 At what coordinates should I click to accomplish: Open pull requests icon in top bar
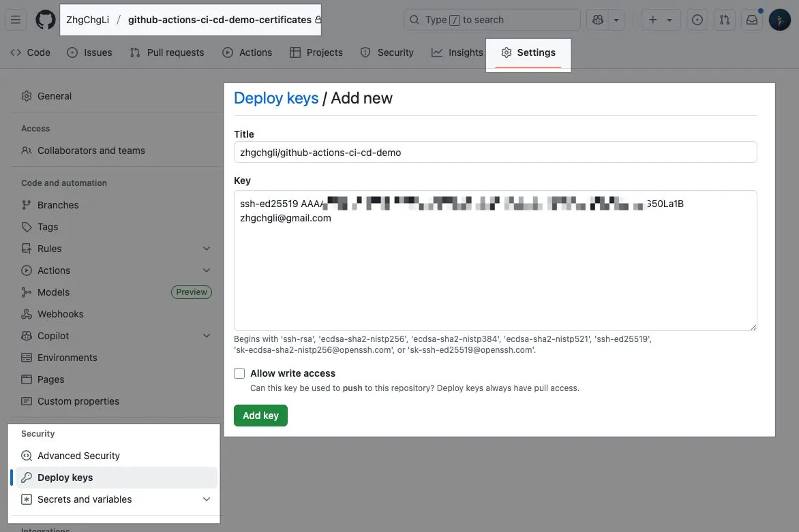[725, 20]
